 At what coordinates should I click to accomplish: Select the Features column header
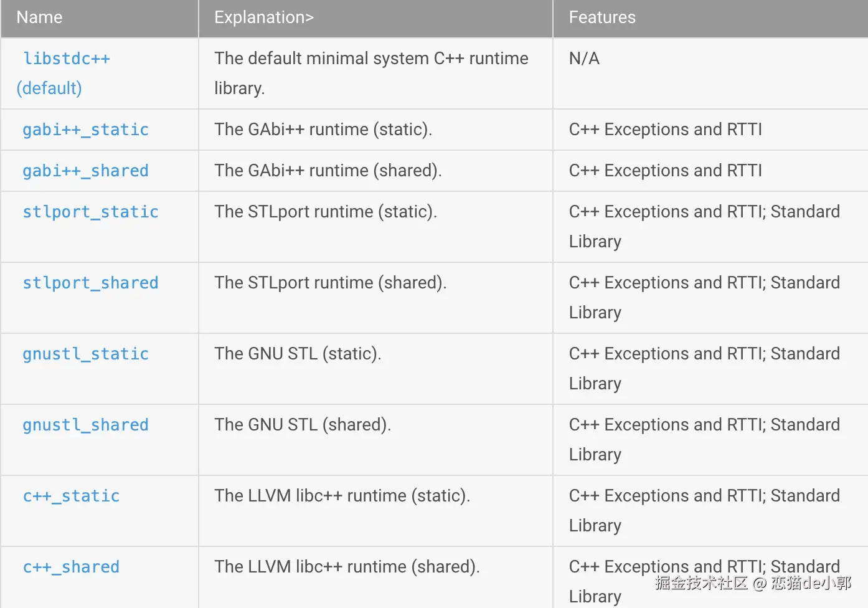[x=602, y=17]
